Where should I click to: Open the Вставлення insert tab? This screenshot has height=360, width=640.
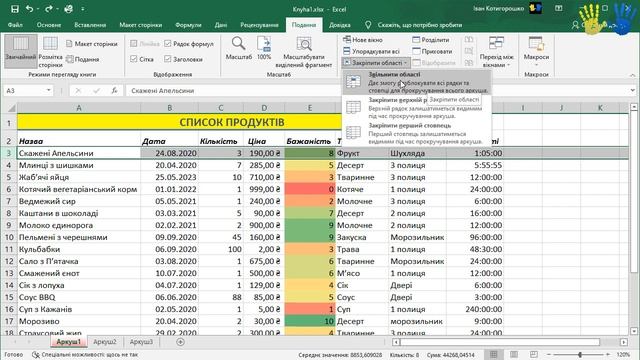(90, 25)
